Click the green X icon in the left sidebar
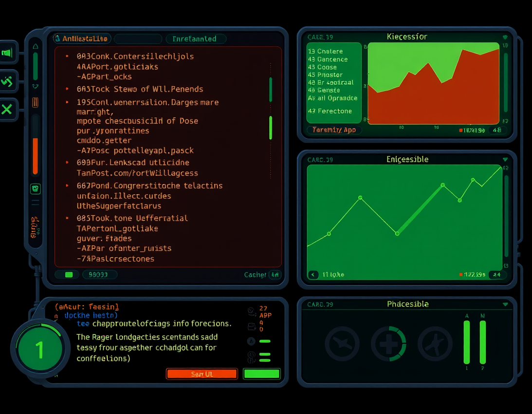The width and height of the screenshot is (532, 414). [x=7, y=110]
